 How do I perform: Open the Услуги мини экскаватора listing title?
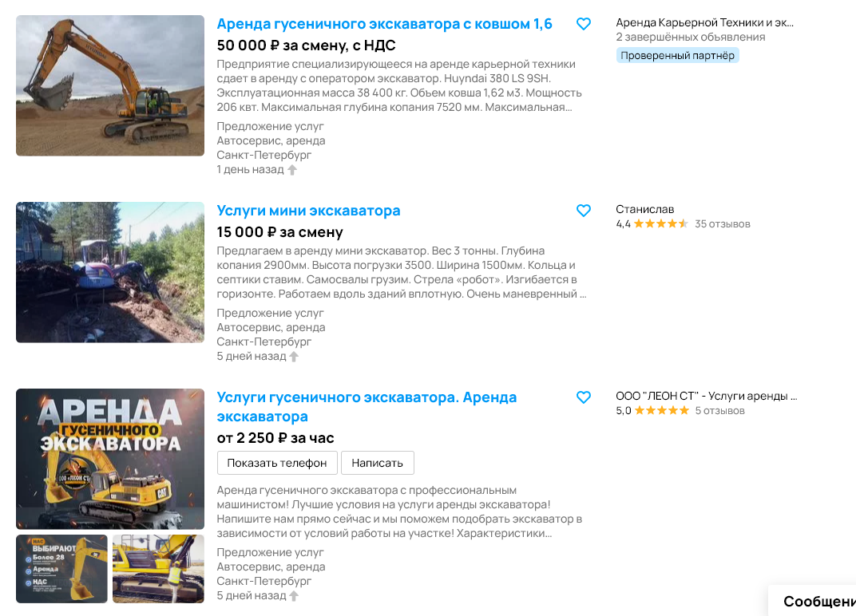[x=308, y=211]
